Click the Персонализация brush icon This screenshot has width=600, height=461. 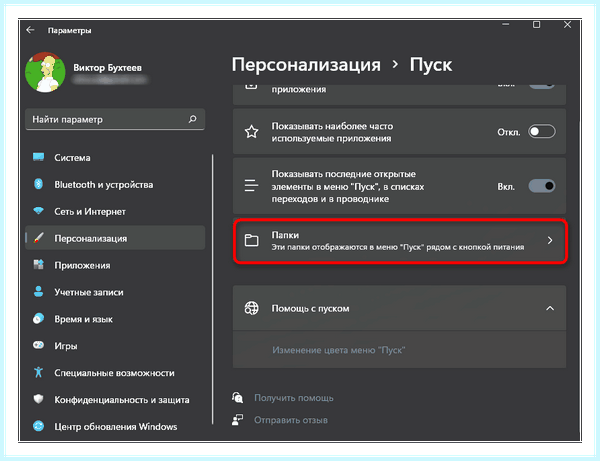38,238
